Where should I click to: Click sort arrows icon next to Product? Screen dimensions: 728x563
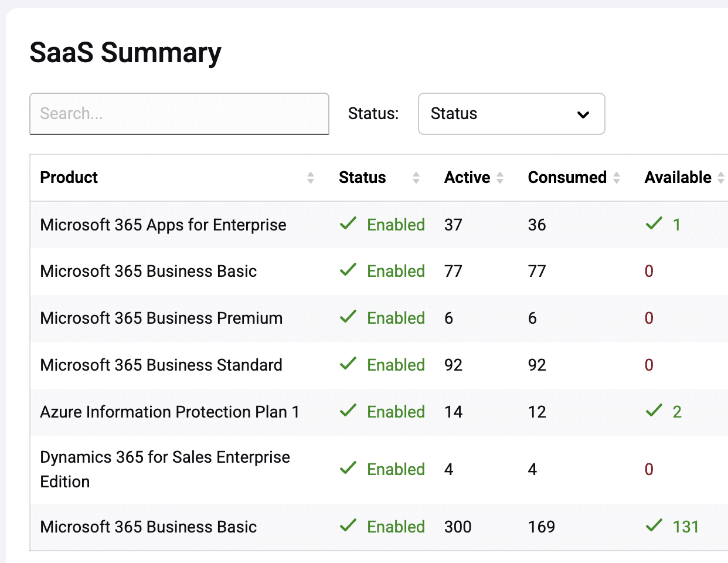[311, 178]
